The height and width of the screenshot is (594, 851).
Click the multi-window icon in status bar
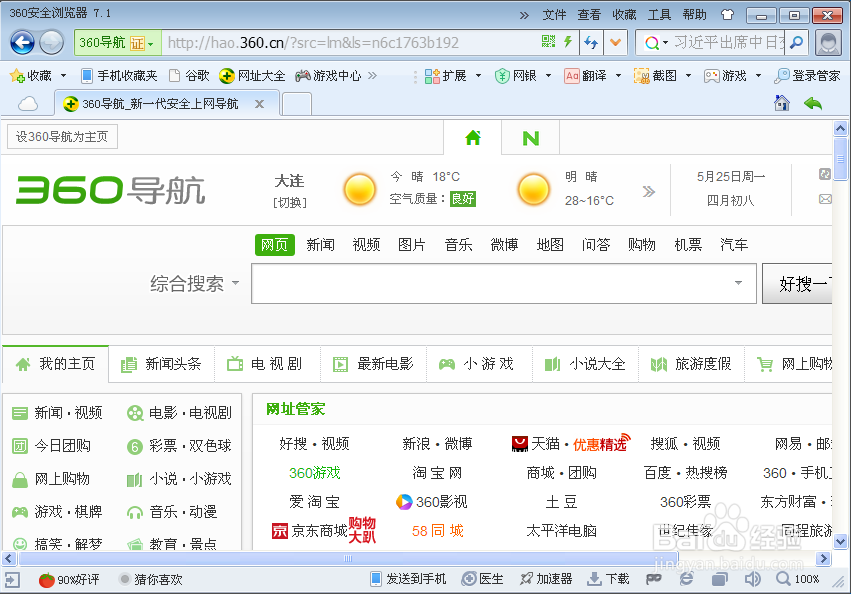tap(720, 579)
